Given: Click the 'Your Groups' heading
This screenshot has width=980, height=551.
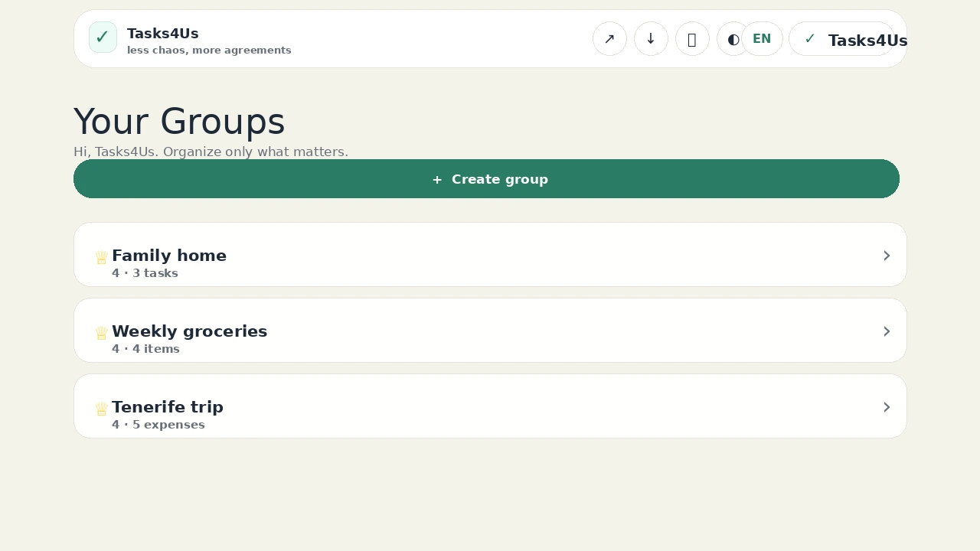Looking at the screenshot, I should point(179,122).
